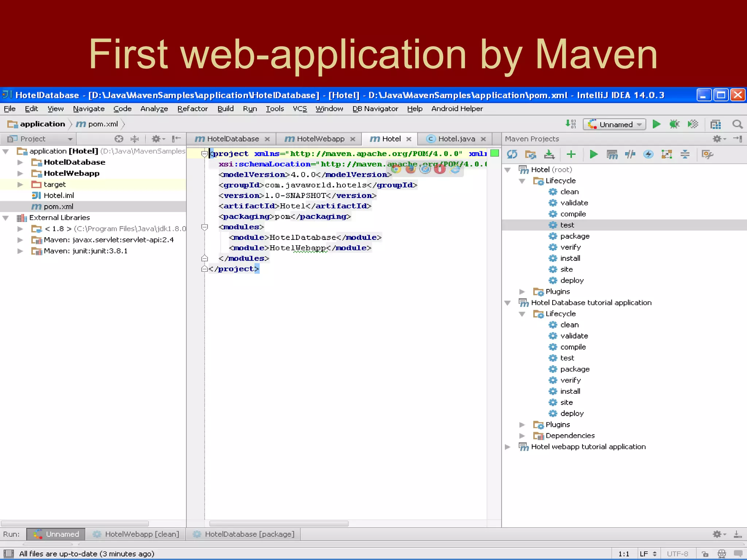This screenshot has height=560, width=747.
Task: Toggle Maven Offline Mode
Action: coord(630,154)
